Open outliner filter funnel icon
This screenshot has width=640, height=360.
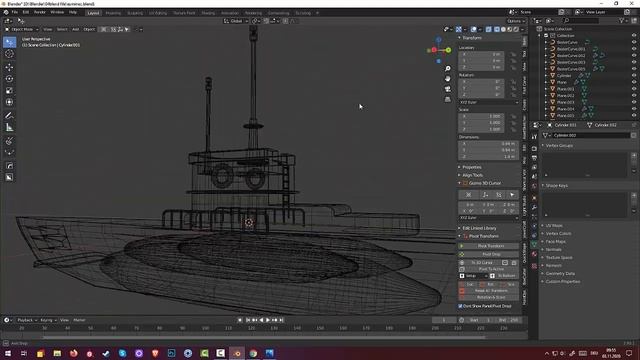pos(622,20)
